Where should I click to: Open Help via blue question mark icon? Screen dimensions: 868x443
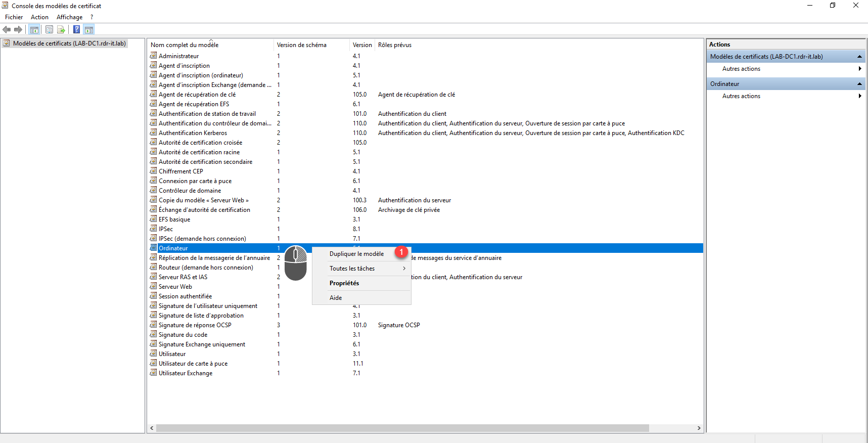point(76,30)
